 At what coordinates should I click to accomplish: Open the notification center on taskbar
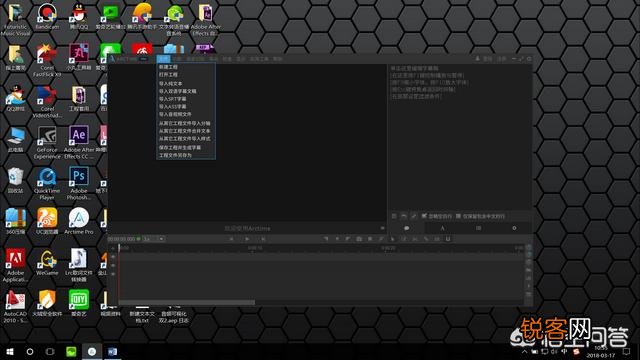coord(627,351)
